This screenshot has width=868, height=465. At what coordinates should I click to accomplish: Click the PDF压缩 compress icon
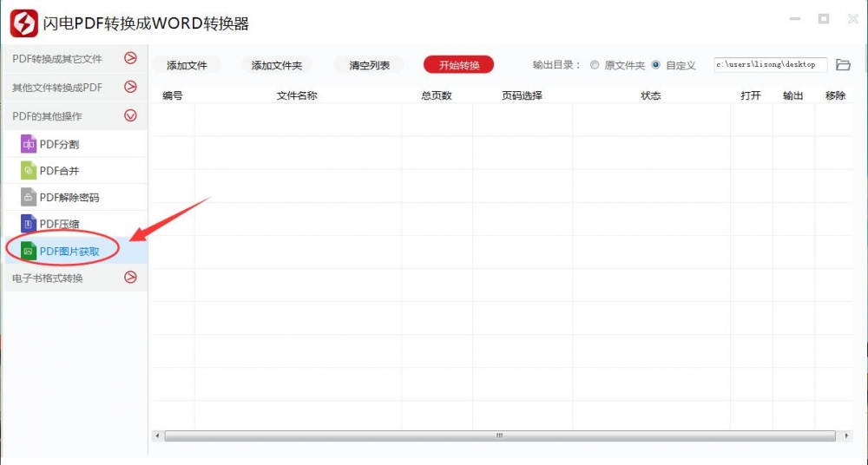click(x=29, y=224)
